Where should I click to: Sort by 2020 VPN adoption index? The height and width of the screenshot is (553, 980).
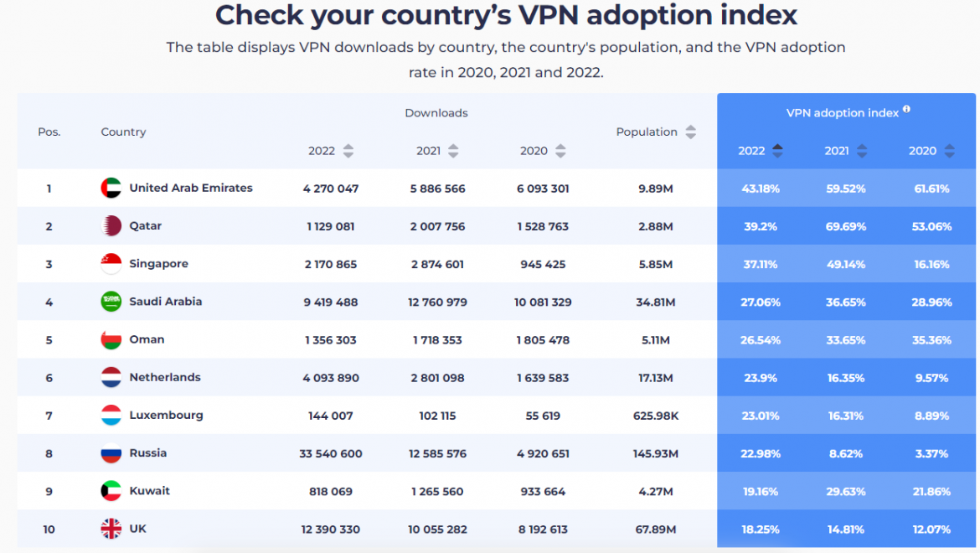pos(949,151)
